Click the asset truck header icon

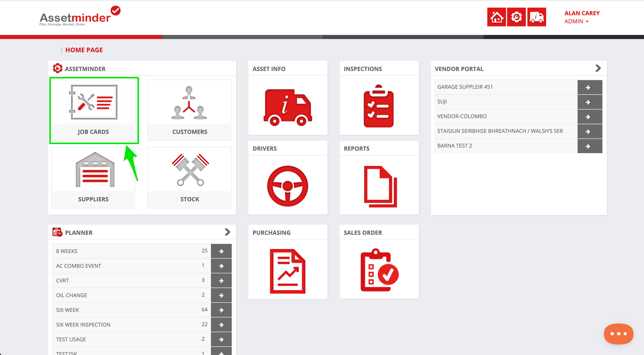(536, 17)
